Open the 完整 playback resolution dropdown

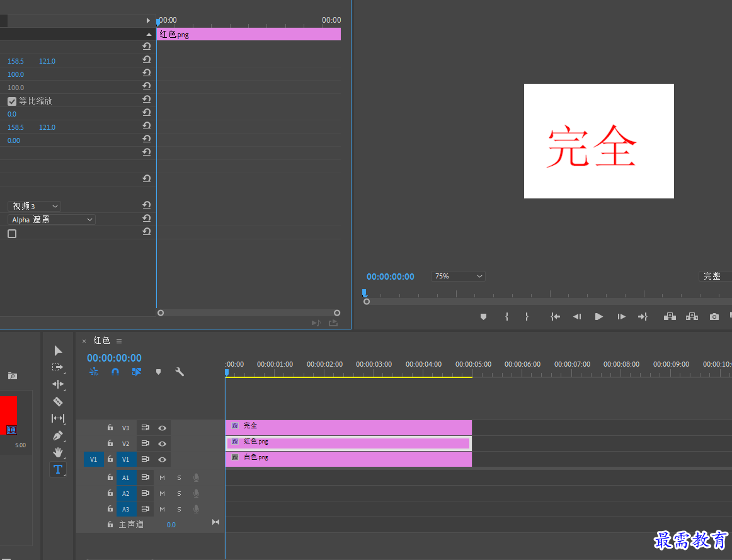tap(715, 277)
